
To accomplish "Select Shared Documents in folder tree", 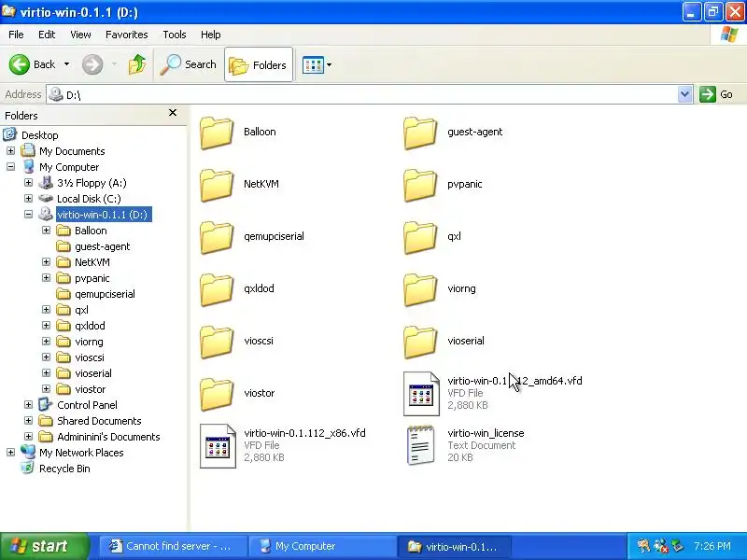I will click(x=99, y=421).
